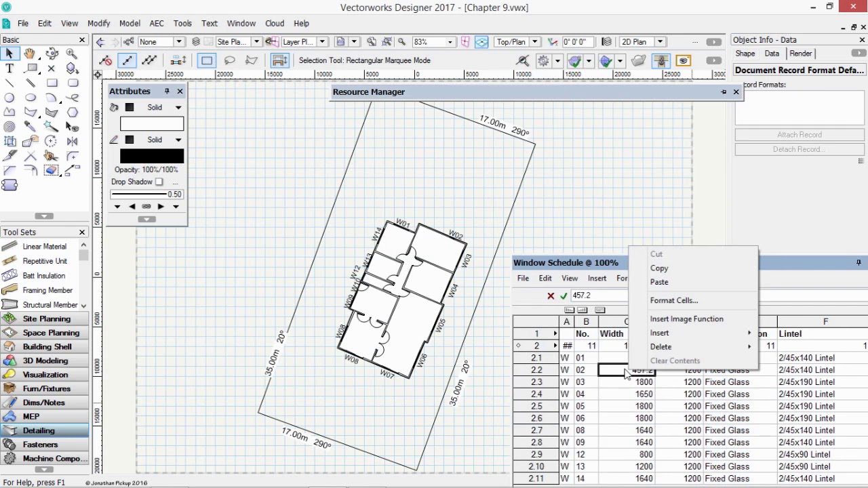Select the Circle tool
This screenshot has height=488, width=868.
point(9,98)
